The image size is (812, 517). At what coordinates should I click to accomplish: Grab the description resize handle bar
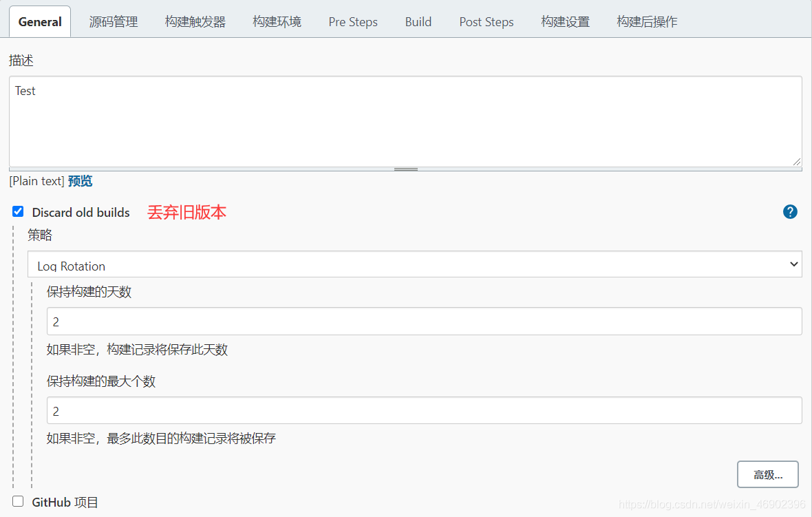tap(405, 169)
